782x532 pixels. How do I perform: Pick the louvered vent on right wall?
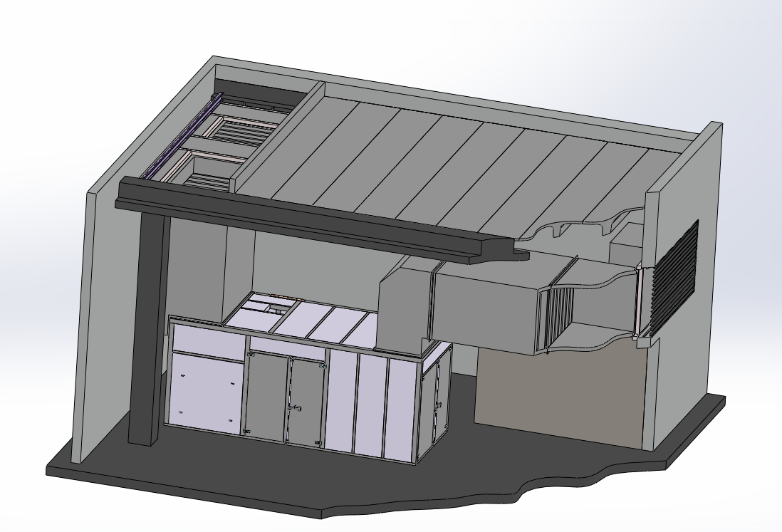pos(674,277)
